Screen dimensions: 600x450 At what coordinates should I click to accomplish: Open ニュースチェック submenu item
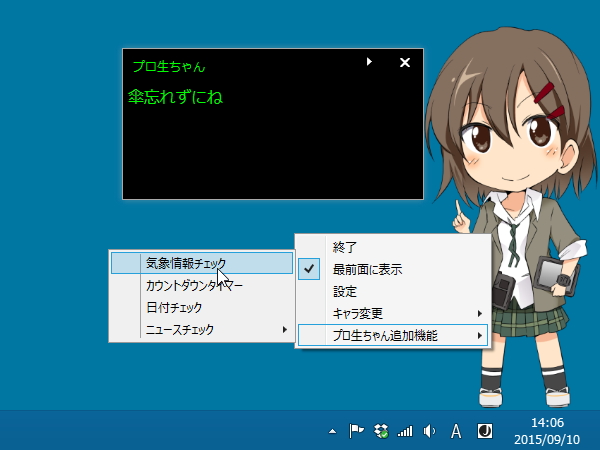point(202,329)
